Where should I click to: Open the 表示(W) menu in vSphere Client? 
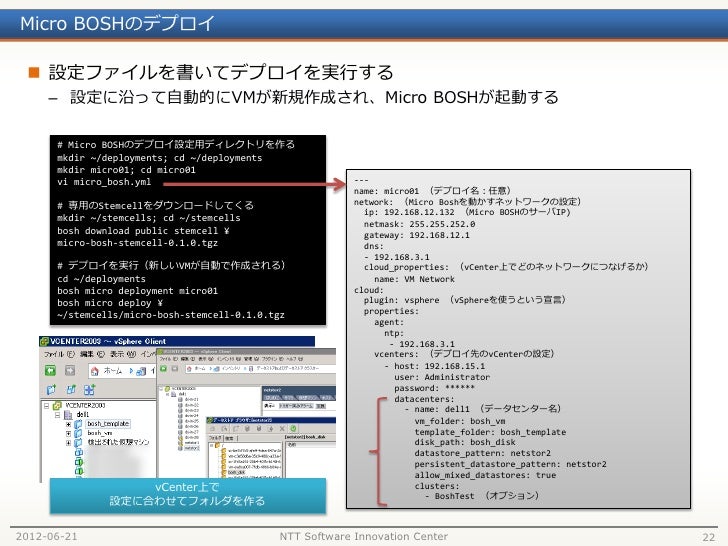123,354
